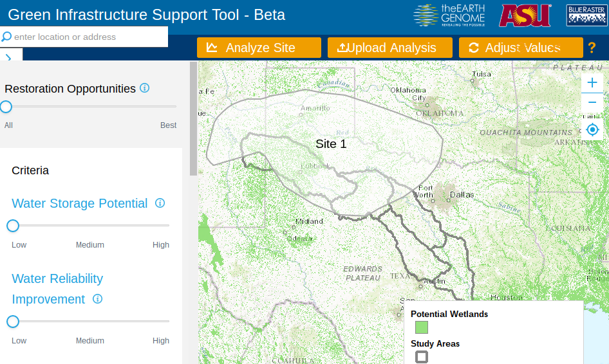Screen dimensions: 609x364
Task: Click the orange help question mark
Action: click(x=591, y=48)
